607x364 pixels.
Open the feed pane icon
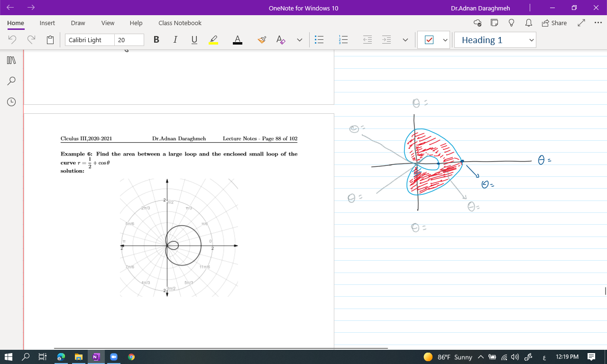coord(495,23)
